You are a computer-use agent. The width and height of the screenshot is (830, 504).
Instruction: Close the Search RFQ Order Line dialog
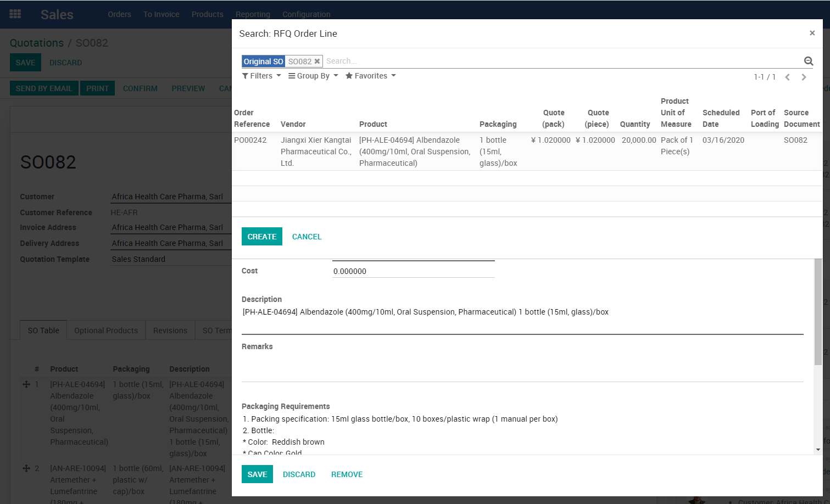tap(812, 33)
